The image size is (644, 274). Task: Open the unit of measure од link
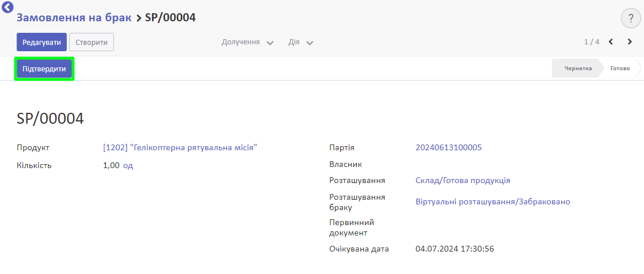pyautogui.click(x=128, y=166)
